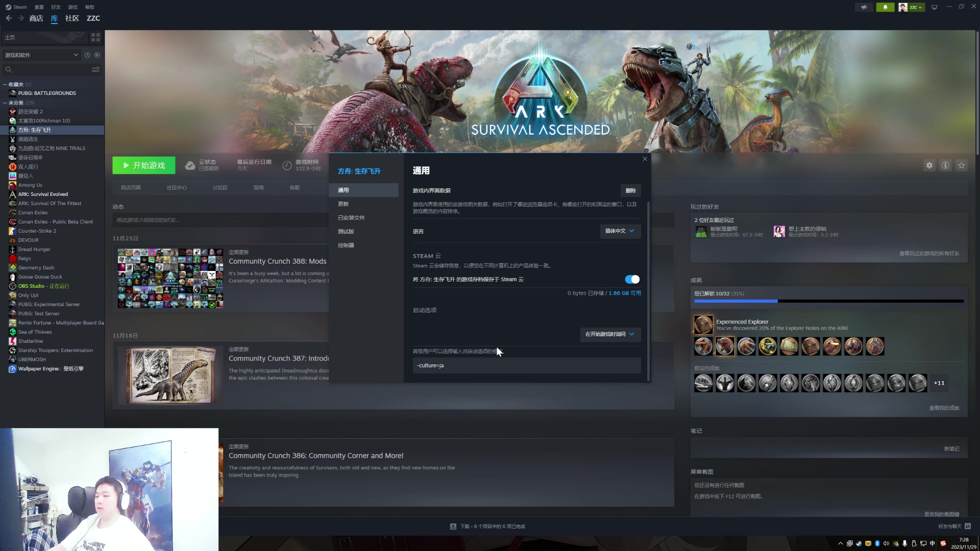Click the Sogou input method tray icon
The height and width of the screenshot is (551, 980).
pos(943,543)
